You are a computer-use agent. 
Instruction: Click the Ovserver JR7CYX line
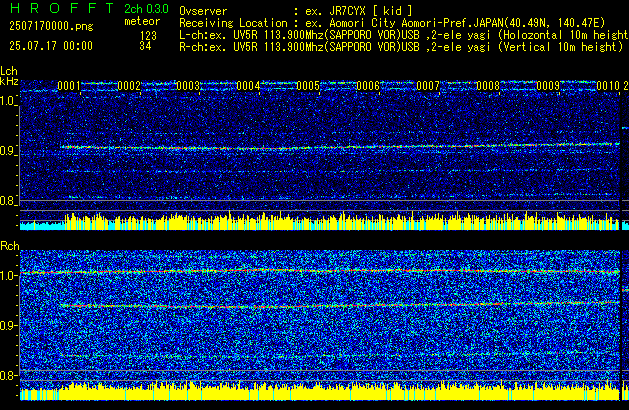[296, 11]
